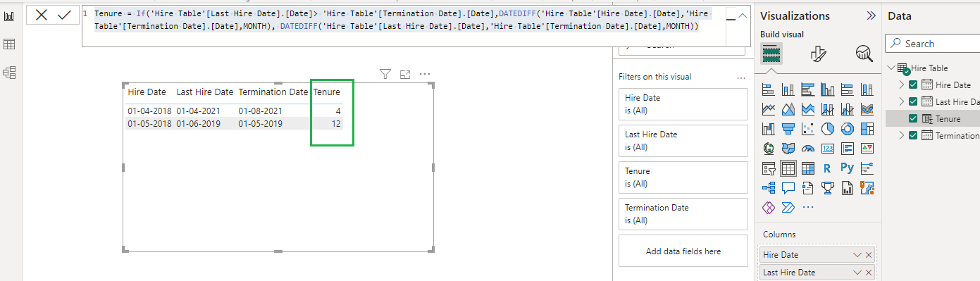Open the visual's filter icon
Screen dimensions: 980x281
(x=385, y=74)
